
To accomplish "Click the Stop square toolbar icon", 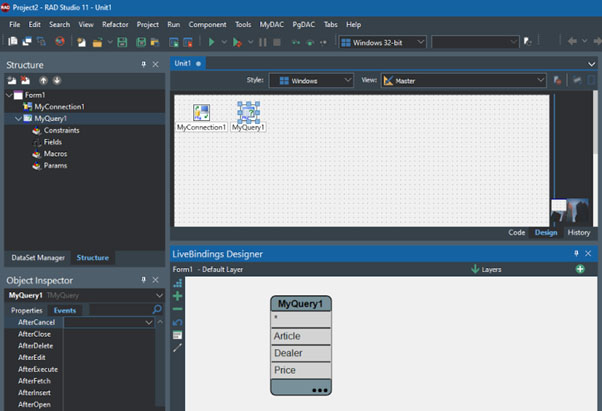I will coord(276,42).
